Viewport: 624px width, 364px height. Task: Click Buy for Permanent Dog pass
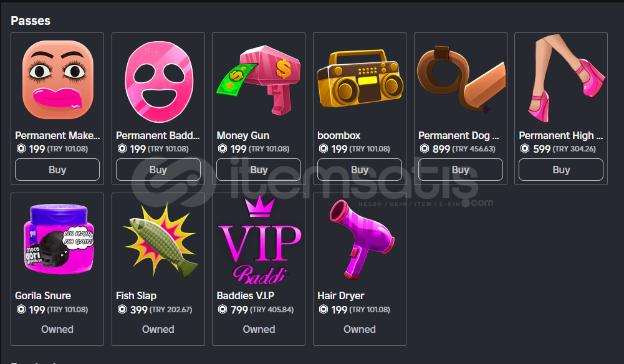pos(461,170)
